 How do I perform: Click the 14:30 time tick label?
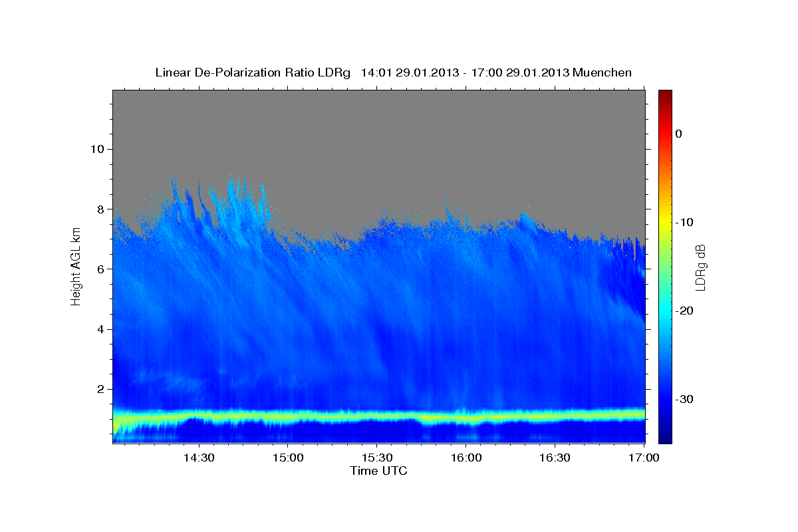(x=198, y=458)
